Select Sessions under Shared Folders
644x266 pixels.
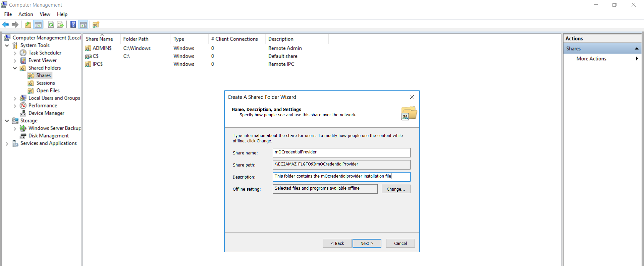click(x=45, y=83)
